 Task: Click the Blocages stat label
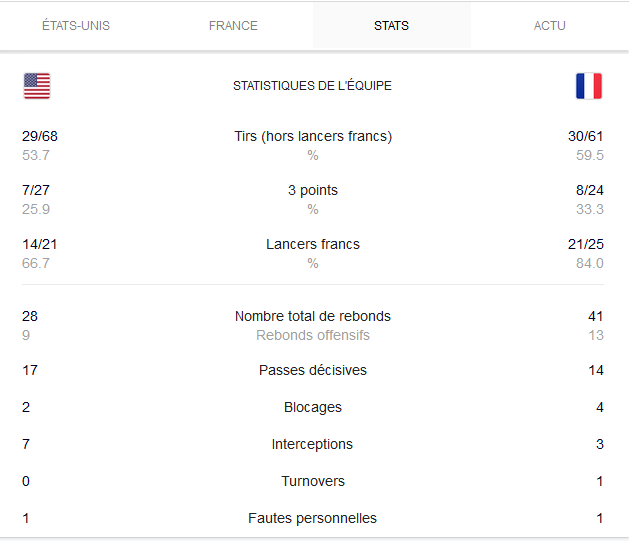pyautogui.click(x=313, y=407)
